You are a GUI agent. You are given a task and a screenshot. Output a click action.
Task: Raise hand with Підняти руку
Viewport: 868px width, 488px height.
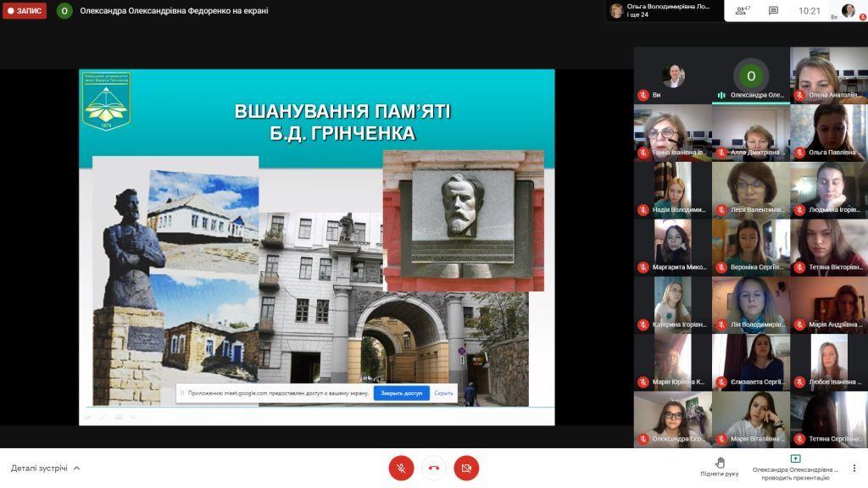pyautogui.click(x=719, y=466)
